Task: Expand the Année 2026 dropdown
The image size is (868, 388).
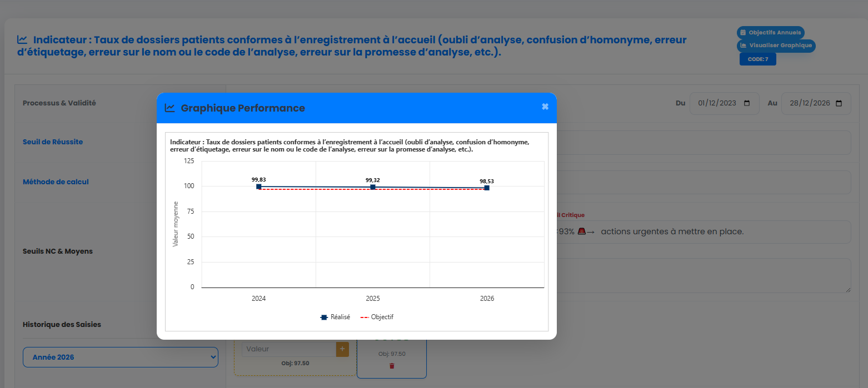Action: tap(121, 357)
